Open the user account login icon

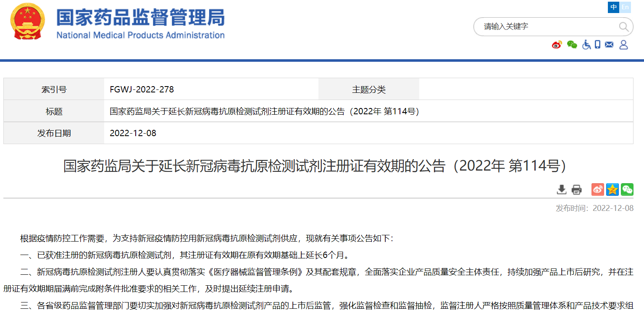[x=623, y=45]
